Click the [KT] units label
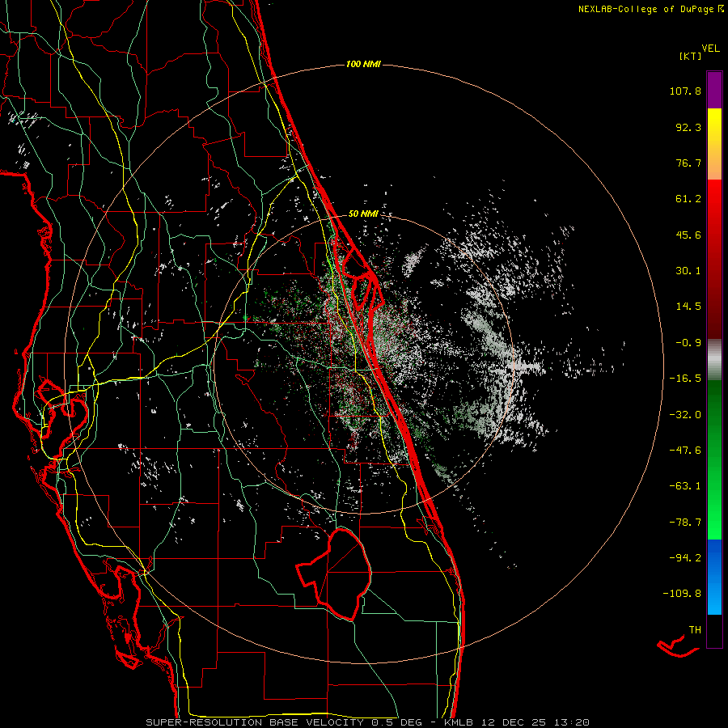The width and height of the screenshot is (728, 728). coord(691,56)
